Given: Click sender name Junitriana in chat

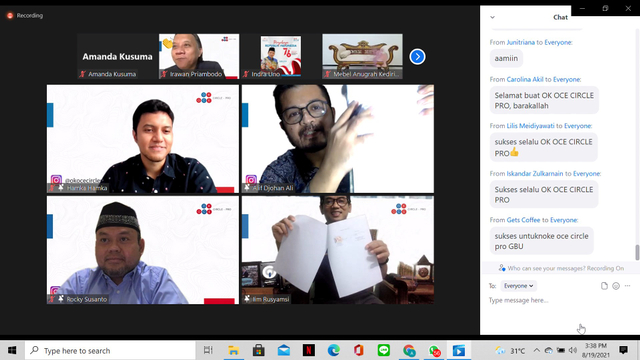Looking at the screenshot, I should coord(520,42).
